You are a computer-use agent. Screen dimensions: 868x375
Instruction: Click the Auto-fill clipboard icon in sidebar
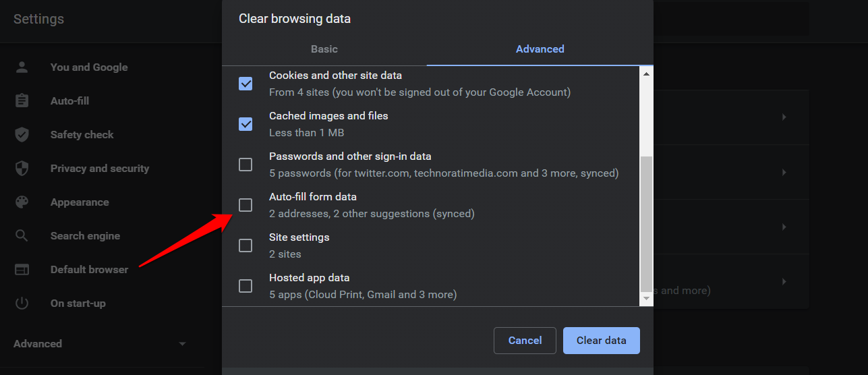coord(22,100)
